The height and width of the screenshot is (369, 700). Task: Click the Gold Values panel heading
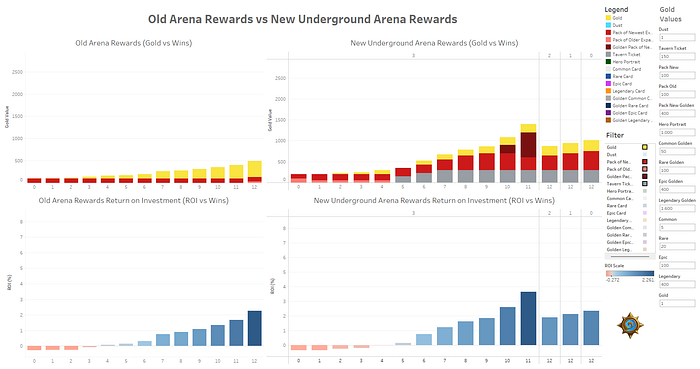point(671,14)
